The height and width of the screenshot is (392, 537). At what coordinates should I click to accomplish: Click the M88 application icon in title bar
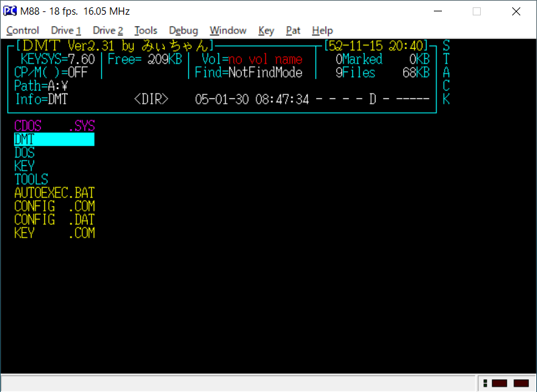pyautogui.click(x=9, y=11)
